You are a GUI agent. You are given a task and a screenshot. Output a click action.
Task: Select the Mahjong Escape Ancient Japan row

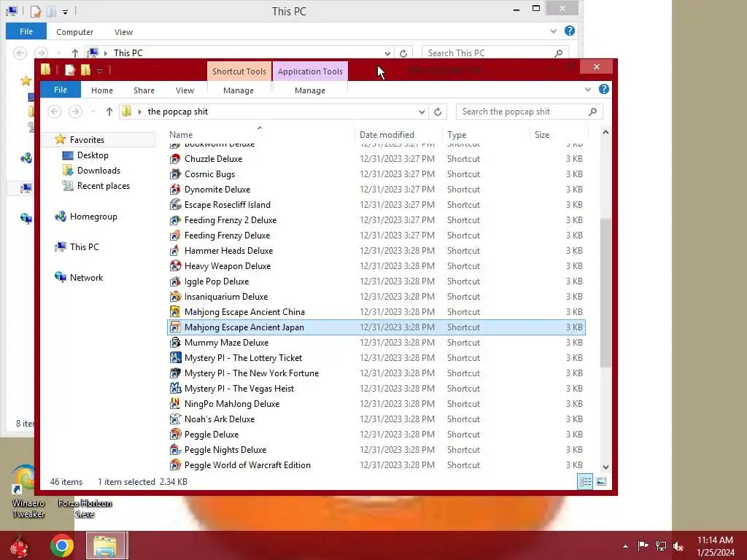[376, 327]
